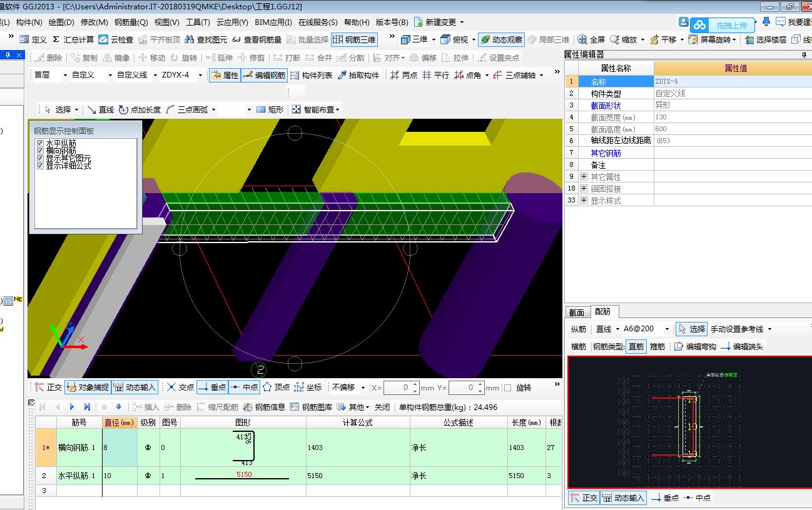Open the 钢筋量(Q) menu
Viewport: 812px width, 510px height.
point(131,22)
